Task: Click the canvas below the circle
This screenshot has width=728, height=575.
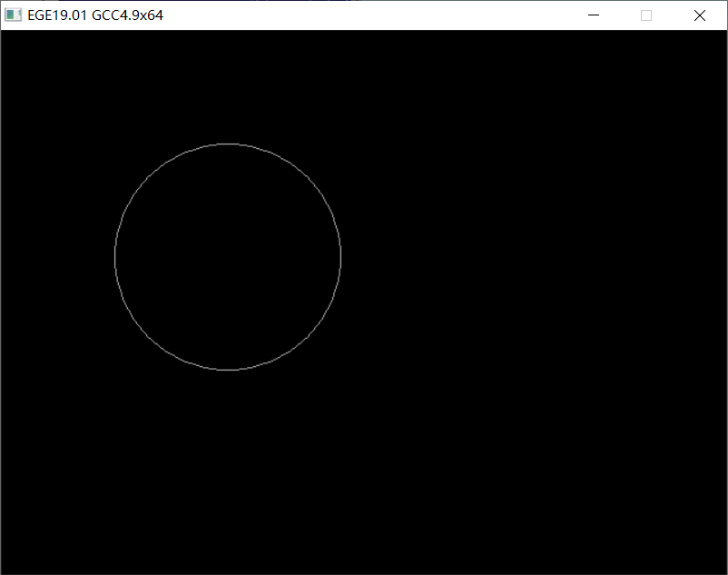Action: coord(228,454)
